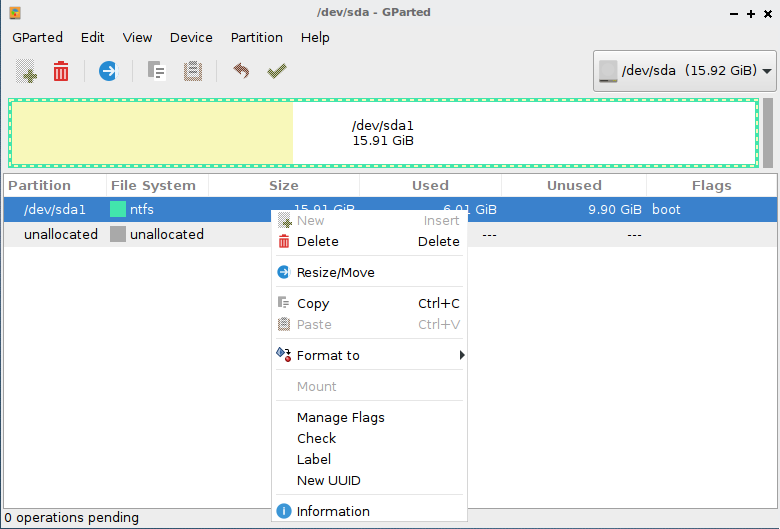The height and width of the screenshot is (529, 780).
Task: Choose Check from the context menu
Action: click(369, 438)
